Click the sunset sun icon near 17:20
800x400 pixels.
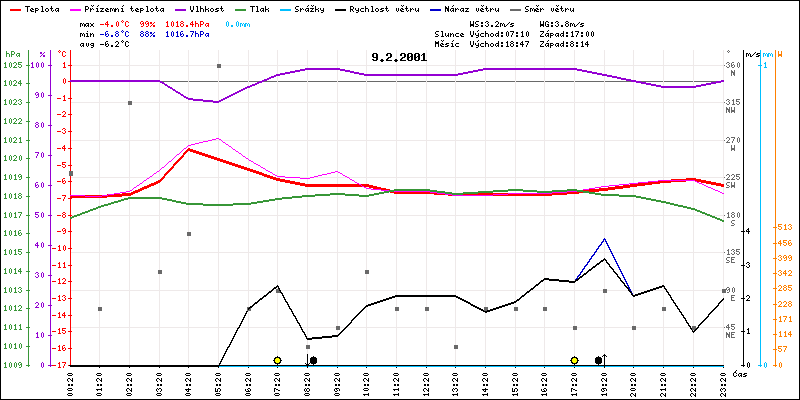pyautogui.click(x=574, y=360)
